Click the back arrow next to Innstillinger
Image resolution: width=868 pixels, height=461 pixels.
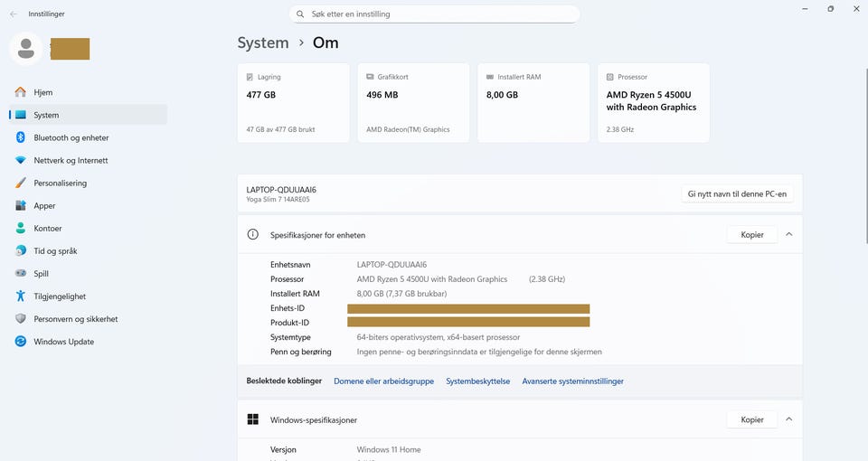pyautogui.click(x=14, y=14)
